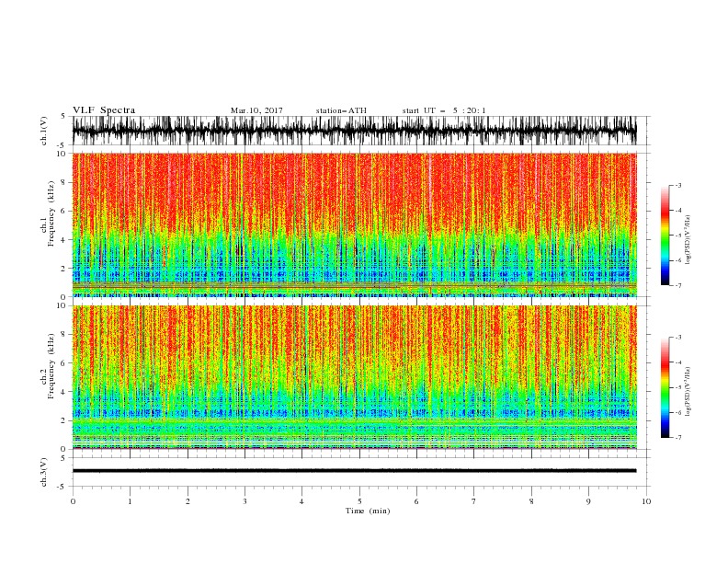Viewport: 728px width, 563px height.
Task: Click the time axis tick label "1"
Action: click(130, 501)
